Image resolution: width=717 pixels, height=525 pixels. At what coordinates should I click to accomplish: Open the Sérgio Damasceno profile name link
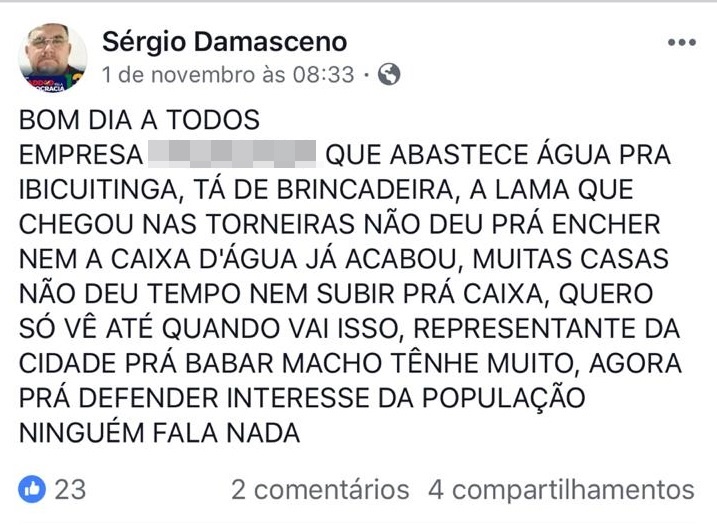224,42
